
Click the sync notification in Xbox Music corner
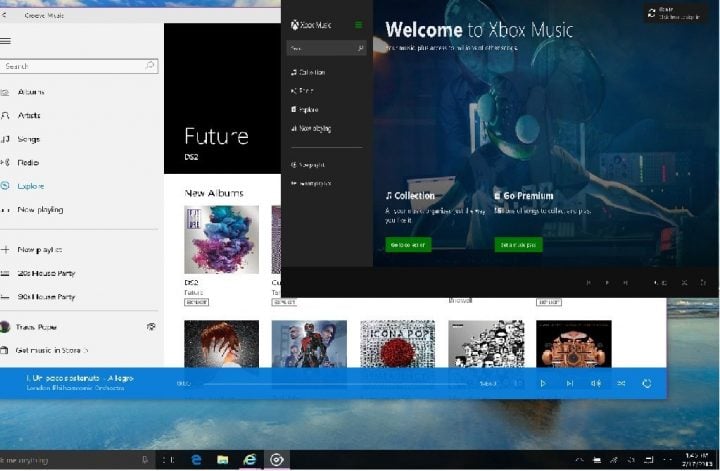point(675,13)
